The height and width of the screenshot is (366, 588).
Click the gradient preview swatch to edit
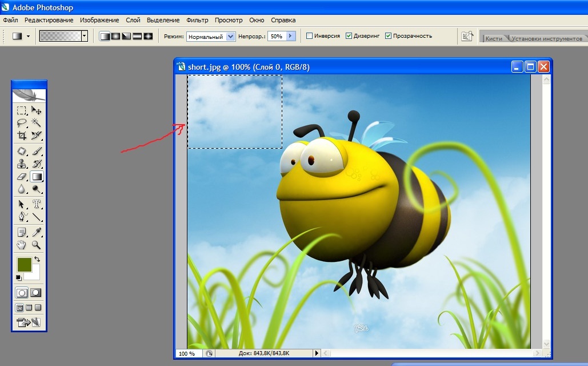[61, 36]
